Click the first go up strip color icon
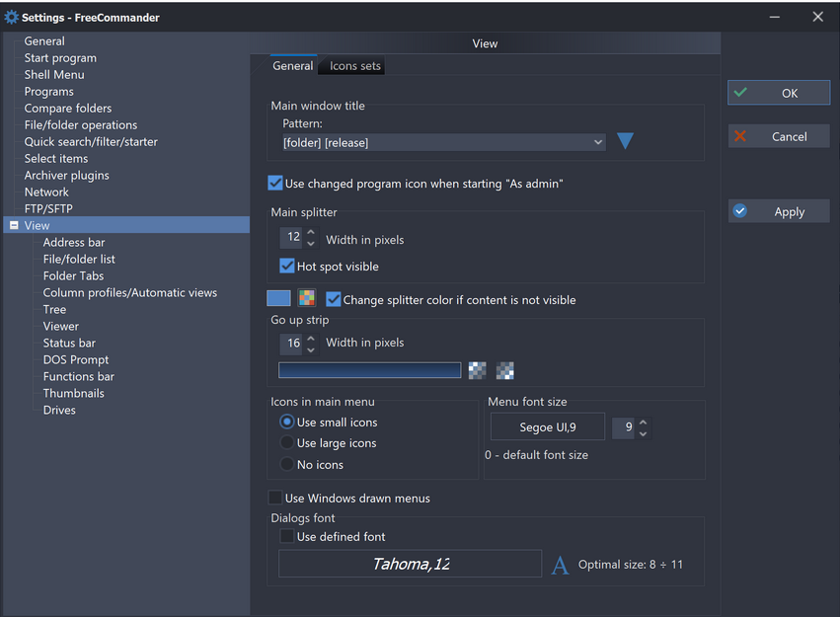 (x=477, y=370)
